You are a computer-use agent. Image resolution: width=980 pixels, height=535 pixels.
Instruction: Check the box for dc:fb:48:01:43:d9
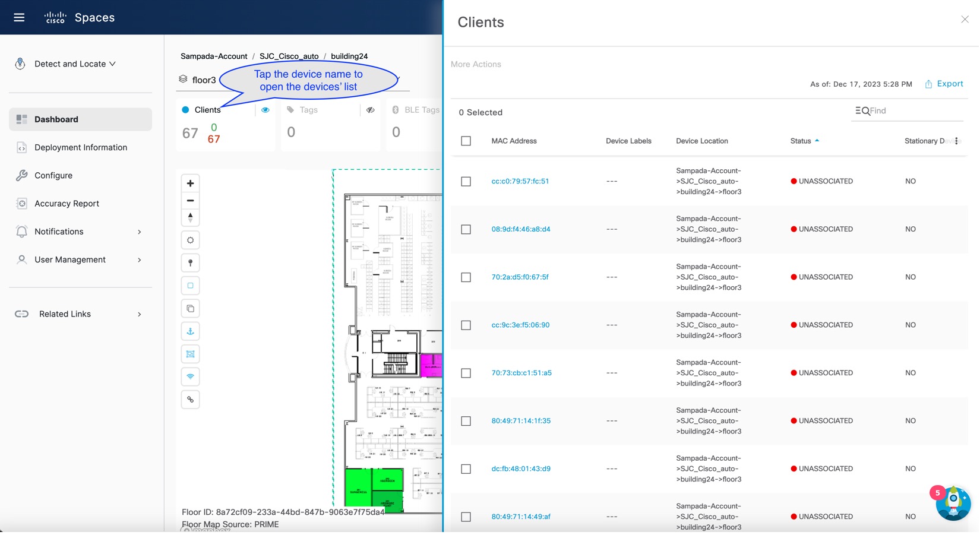click(x=466, y=469)
